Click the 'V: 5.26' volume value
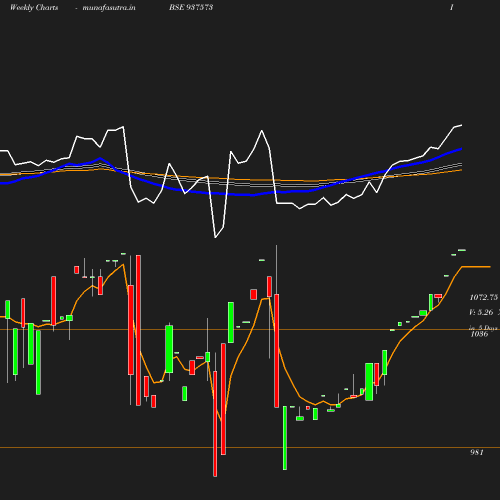500x500 pixels. [481, 312]
